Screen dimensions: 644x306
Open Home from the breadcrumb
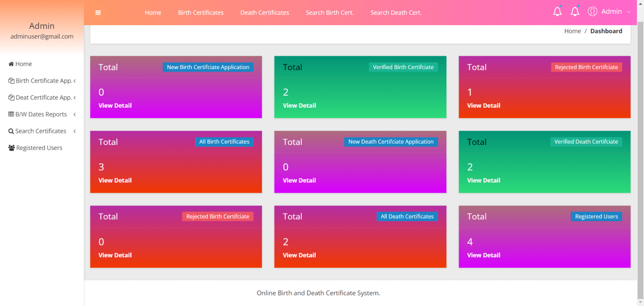tap(572, 31)
